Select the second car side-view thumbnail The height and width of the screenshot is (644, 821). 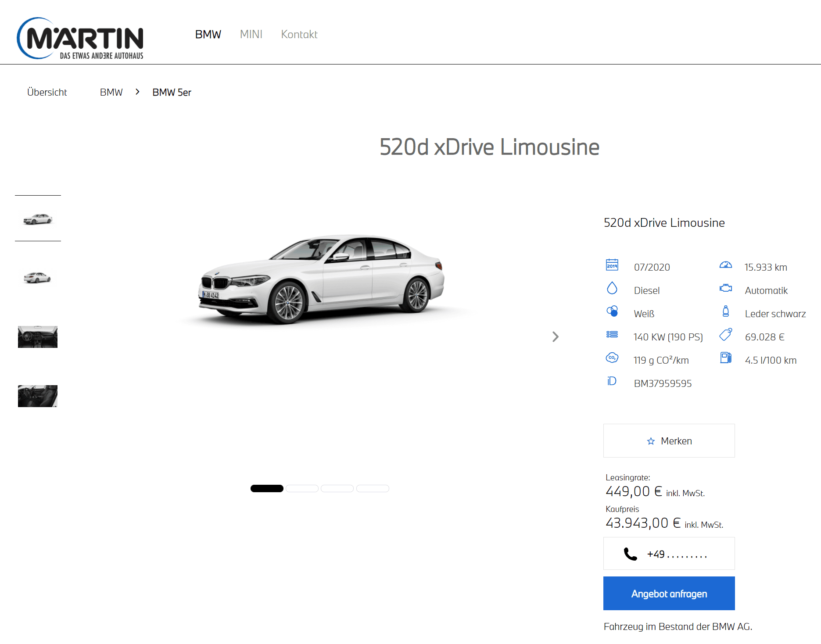coord(38,278)
